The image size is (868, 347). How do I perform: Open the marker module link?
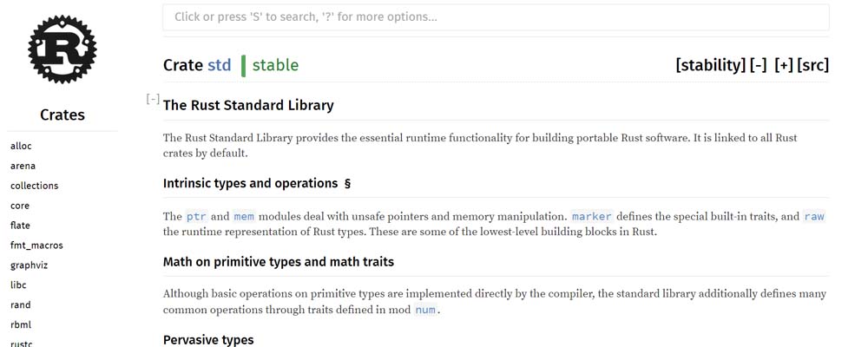[591, 217]
